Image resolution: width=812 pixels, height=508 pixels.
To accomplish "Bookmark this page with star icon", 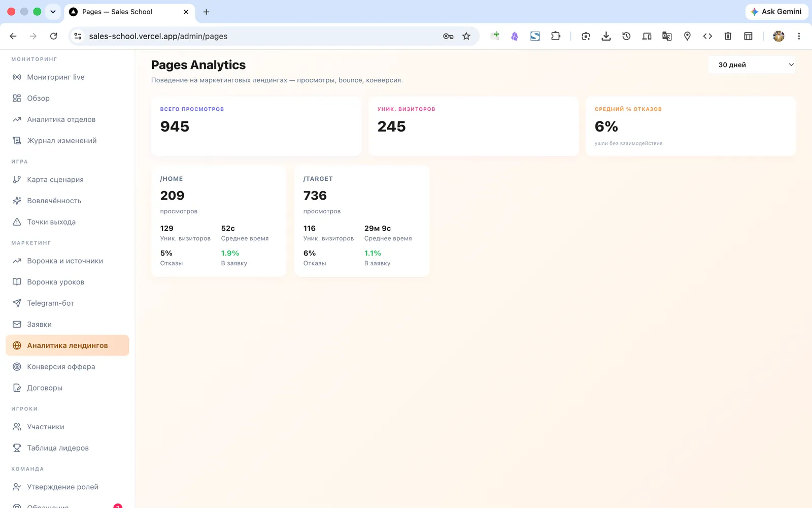I will point(466,36).
